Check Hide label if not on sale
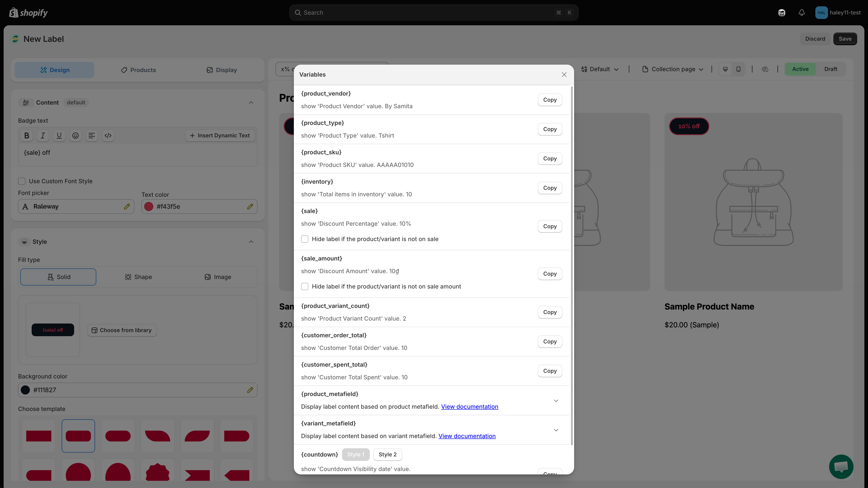 305,239
